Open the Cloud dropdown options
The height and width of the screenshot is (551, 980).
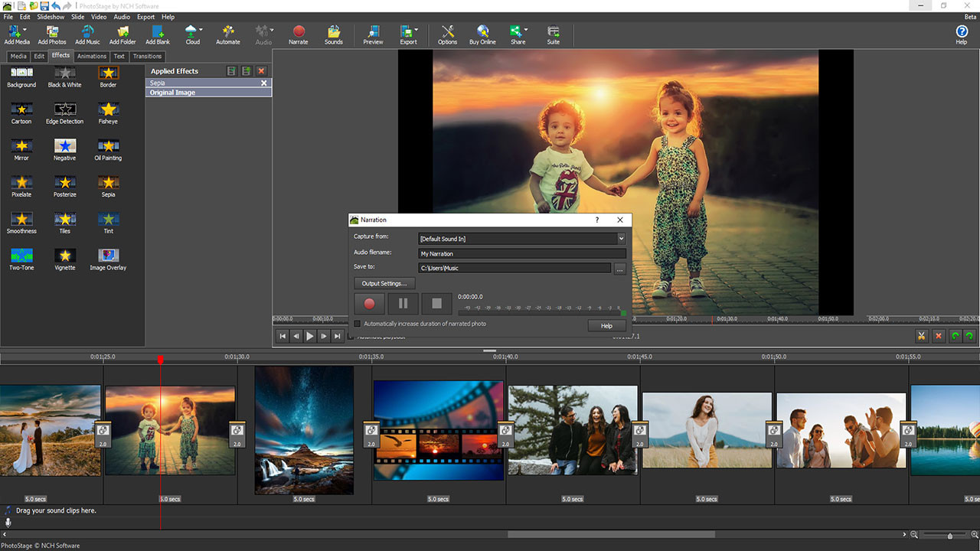tap(200, 31)
